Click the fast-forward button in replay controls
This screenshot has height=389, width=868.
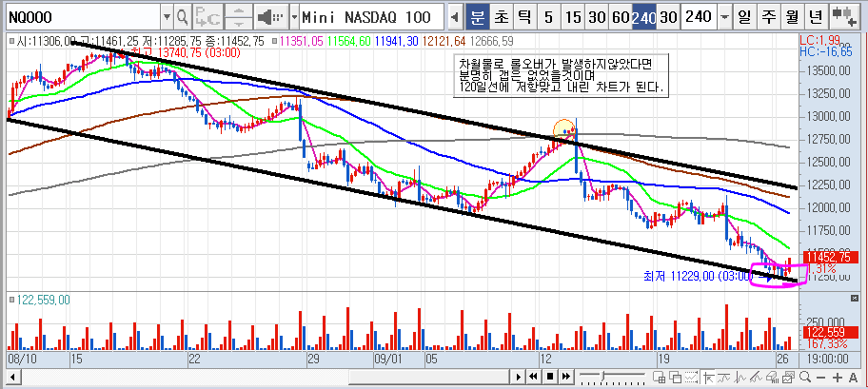click(565, 377)
